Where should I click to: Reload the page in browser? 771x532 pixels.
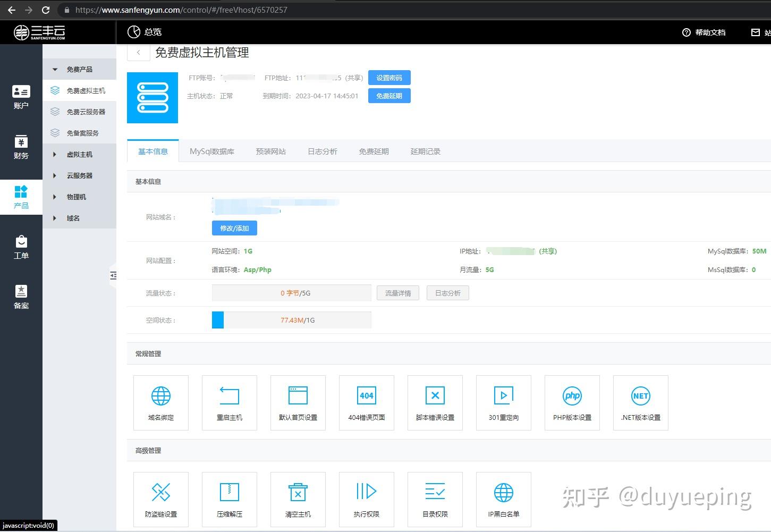46,10
